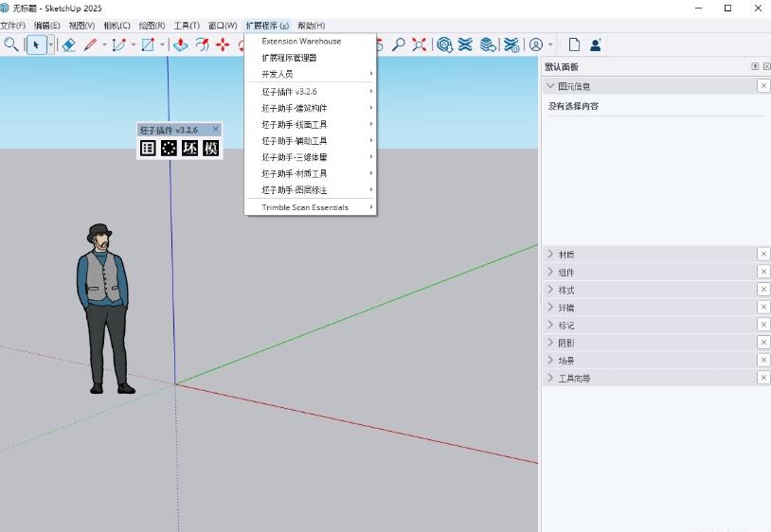The height and width of the screenshot is (532, 771).
Task: Click the dotted circle icon in 坯子插件 toolbar
Action: 169,148
